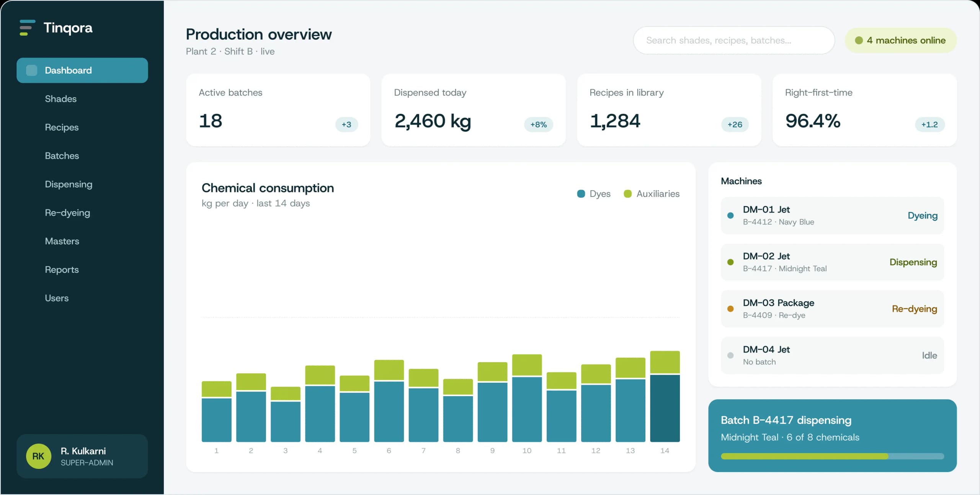Screen dimensions: 980x495
Task: Open the Re-dyeing section
Action: tap(67, 213)
